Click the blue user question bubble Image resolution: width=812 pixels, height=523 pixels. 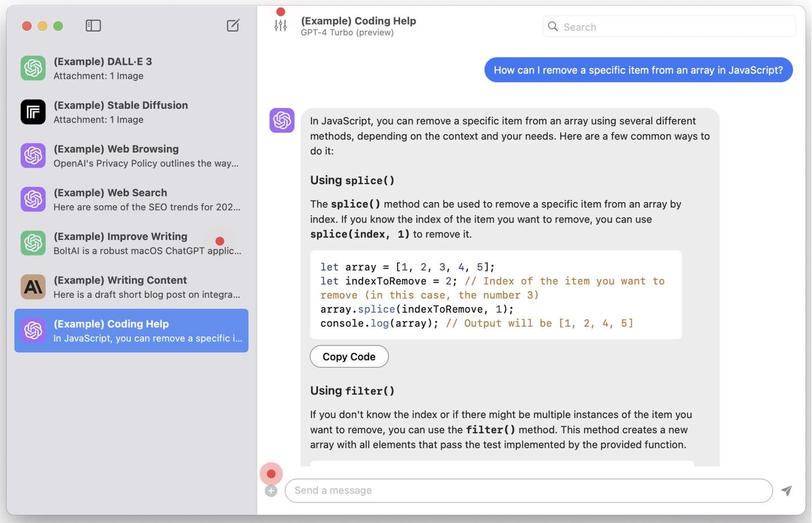click(638, 70)
